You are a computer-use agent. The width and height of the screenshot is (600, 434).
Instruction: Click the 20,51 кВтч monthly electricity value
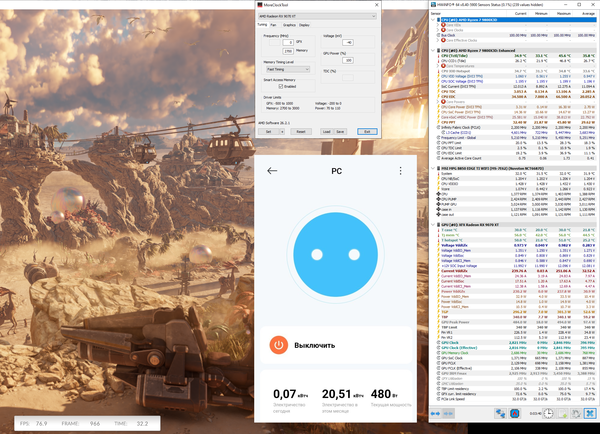[x=342, y=394]
